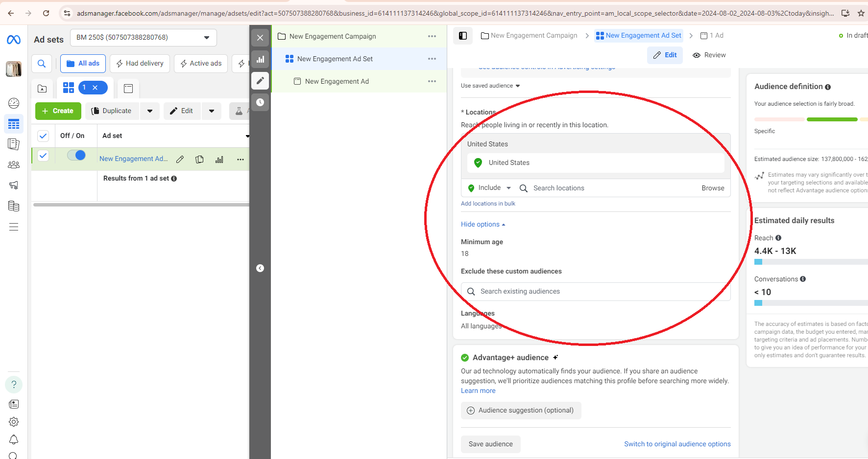The height and width of the screenshot is (459, 868).
Task: Click the Browse locations button
Action: pyautogui.click(x=713, y=188)
